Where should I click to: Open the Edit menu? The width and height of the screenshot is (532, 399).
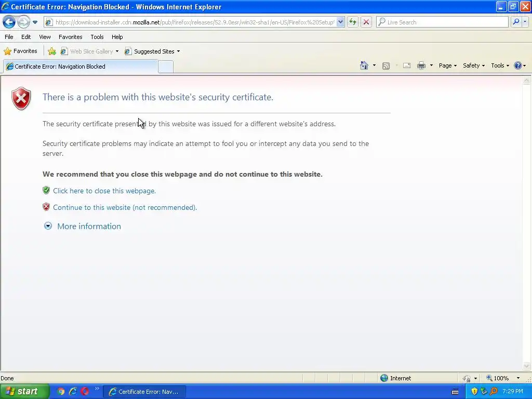coord(26,37)
